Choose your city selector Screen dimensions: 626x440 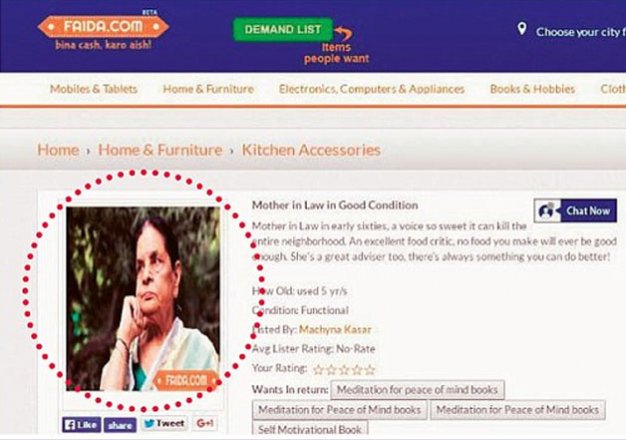pos(581,32)
